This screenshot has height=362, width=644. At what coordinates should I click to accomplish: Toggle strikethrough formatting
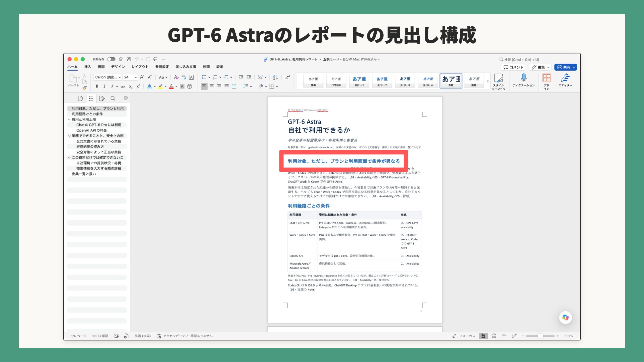pyautogui.click(x=123, y=86)
